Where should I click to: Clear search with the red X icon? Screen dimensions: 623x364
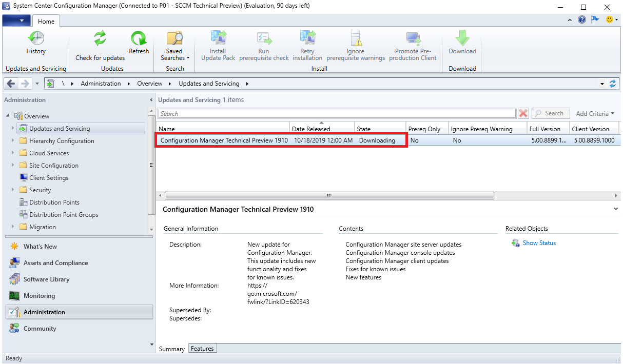point(523,113)
